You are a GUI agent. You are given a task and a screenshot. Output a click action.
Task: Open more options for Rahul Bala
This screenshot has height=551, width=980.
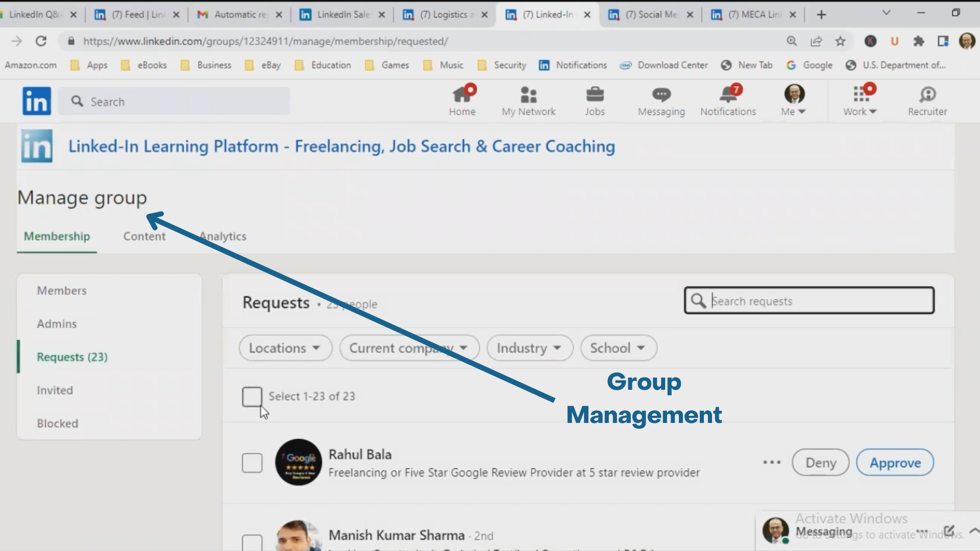coord(772,462)
